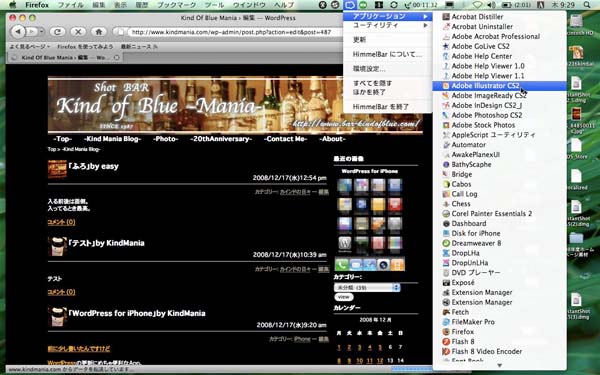Click the Cabos app icon
Screen dimensions: 600x375
tap(446, 184)
